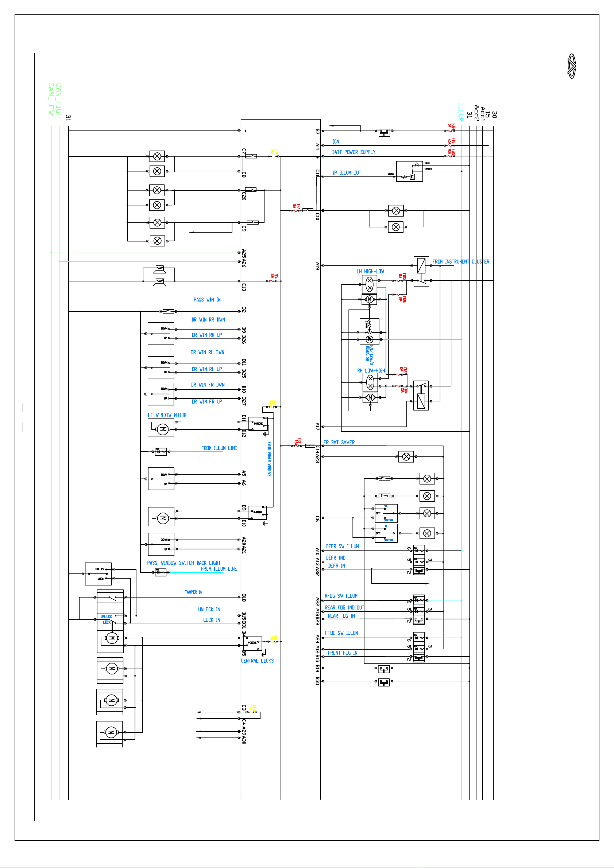Click the push switch on the B7 line

[x=385, y=131]
